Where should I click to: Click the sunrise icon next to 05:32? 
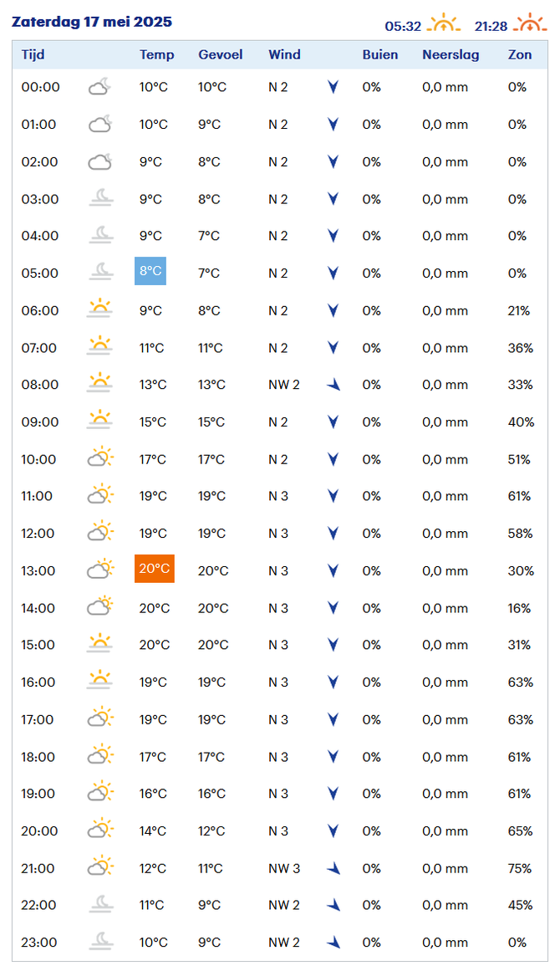pos(443,23)
